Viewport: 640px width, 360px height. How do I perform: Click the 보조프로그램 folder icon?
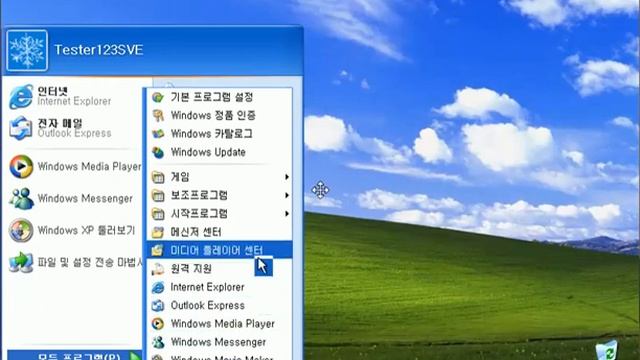(158, 196)
